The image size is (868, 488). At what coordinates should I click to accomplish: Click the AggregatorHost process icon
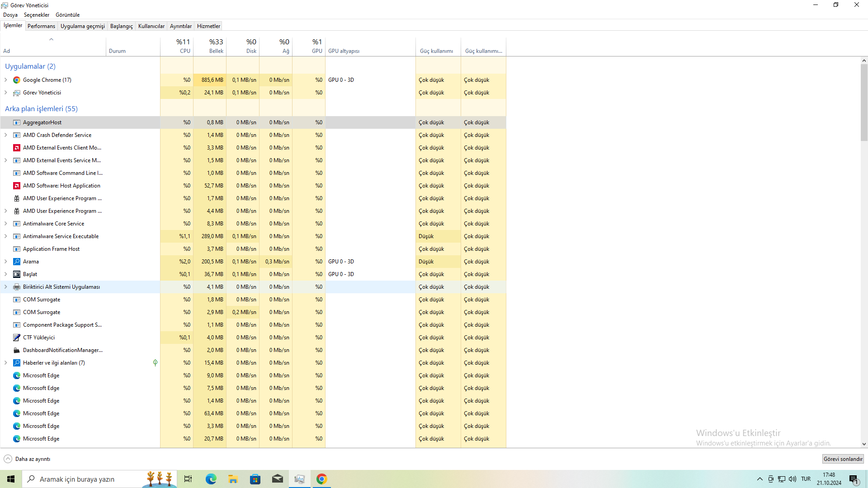[x=17, y=122]
